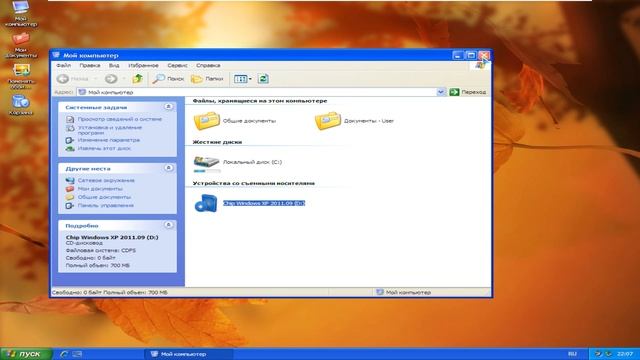Click the Мой компьютер window title bar icon
640x360 pixels.
pyautogui.click(x=56, y=55)
